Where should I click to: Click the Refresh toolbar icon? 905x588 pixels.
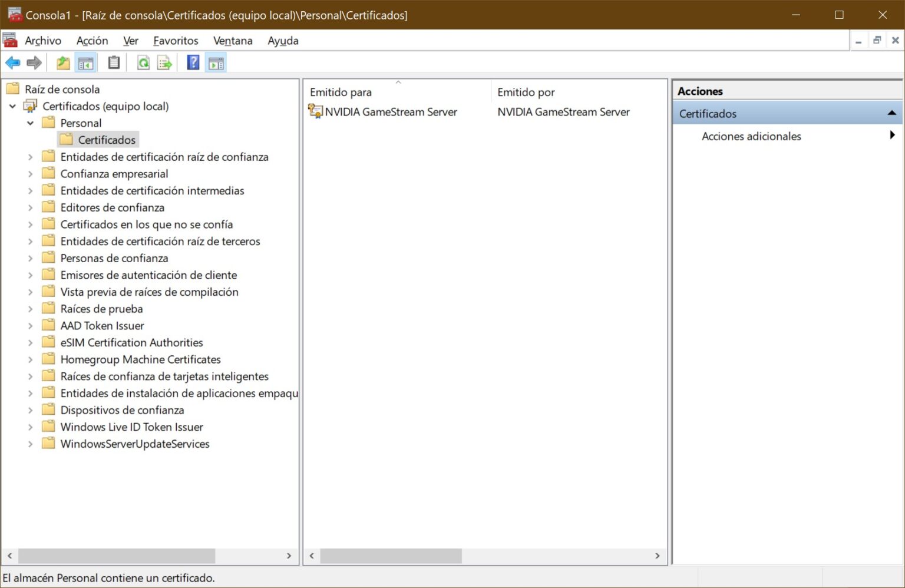point(143,62)
